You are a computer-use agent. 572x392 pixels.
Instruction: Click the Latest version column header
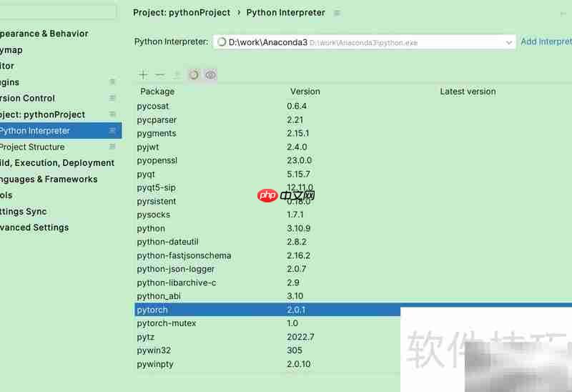point(468,92)
